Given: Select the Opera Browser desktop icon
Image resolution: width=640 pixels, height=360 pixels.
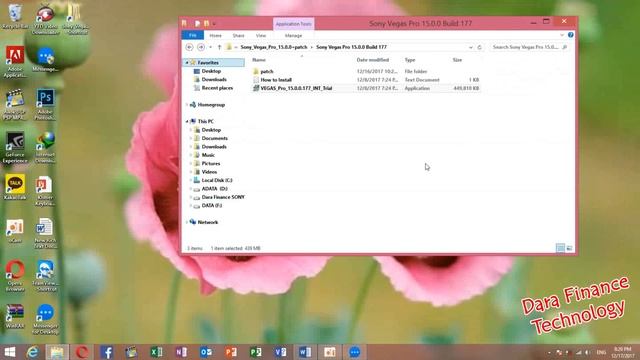Looking at the screenshot, I should [15, 275].
